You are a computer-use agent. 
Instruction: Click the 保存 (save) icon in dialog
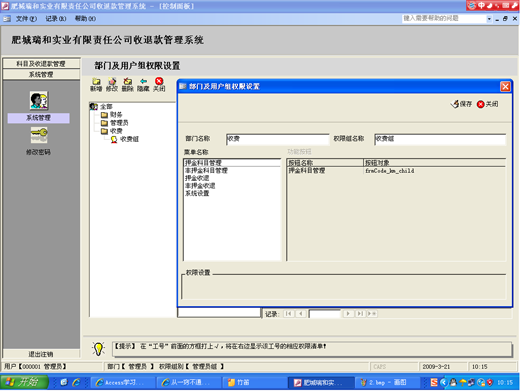coord(455,104)
